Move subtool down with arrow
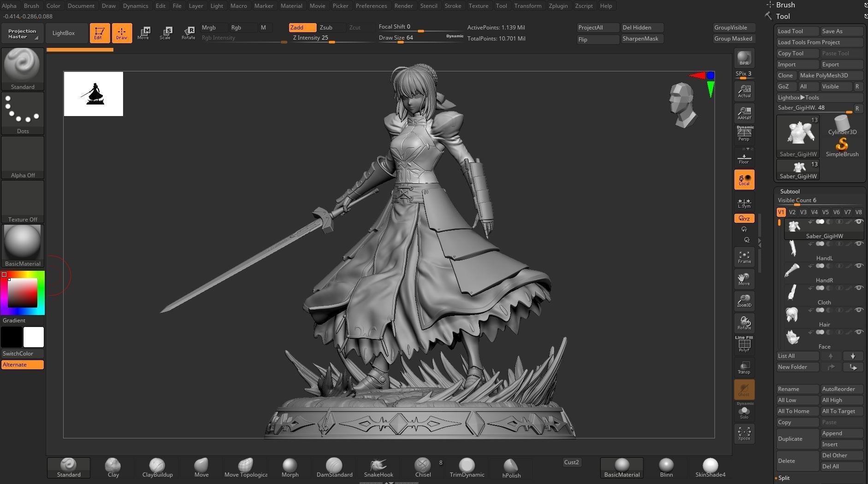This screenshot has height=484, width=868. point(853,356)
